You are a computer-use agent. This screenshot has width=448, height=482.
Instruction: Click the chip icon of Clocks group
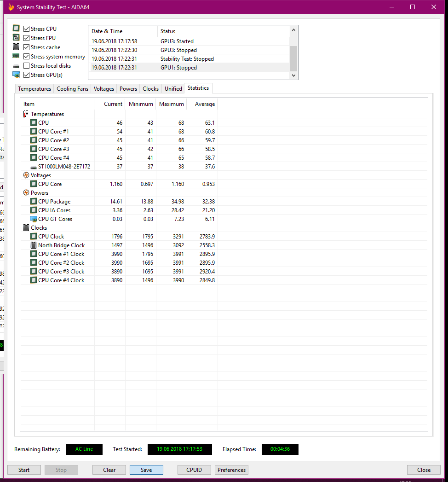click(x=26, y=228)
